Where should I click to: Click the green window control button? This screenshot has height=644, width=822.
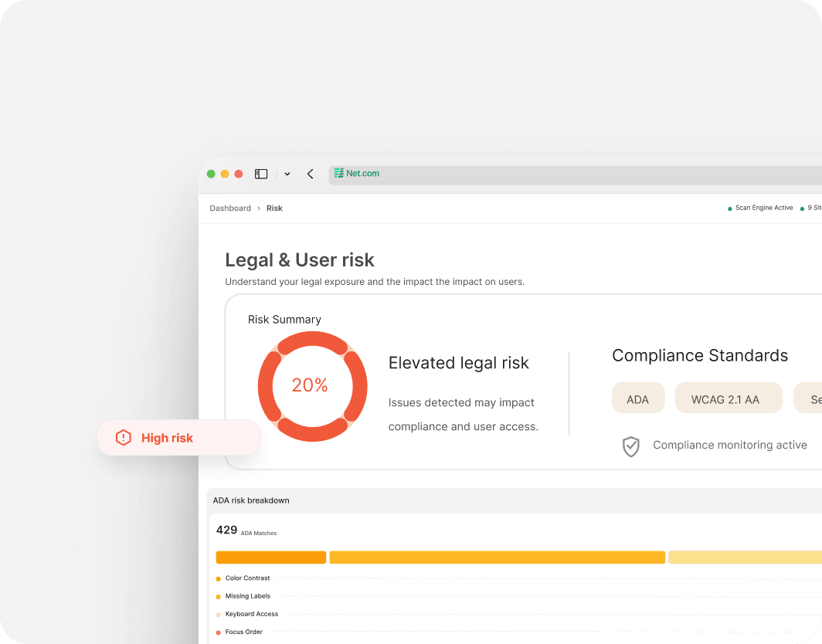click(211, 174)
